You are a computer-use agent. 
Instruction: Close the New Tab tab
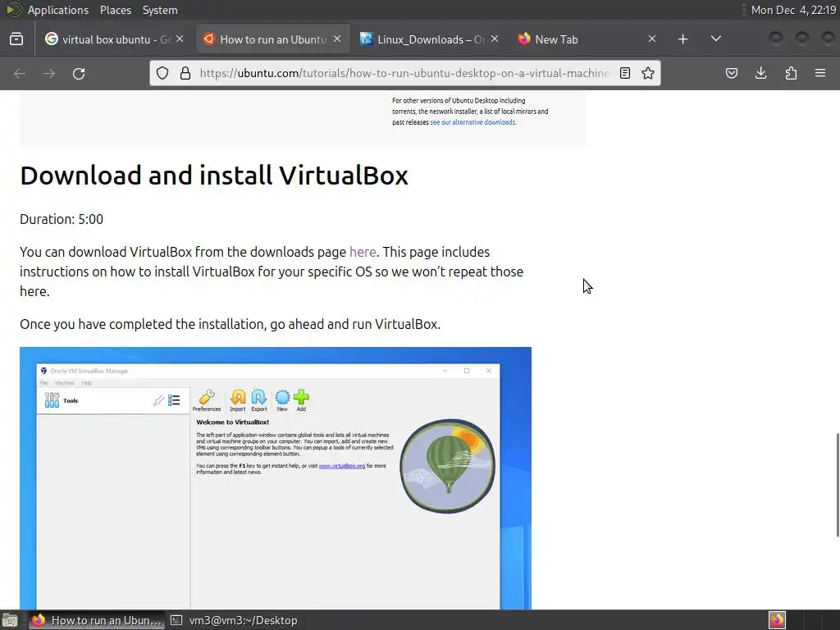[x=652, y=39]
